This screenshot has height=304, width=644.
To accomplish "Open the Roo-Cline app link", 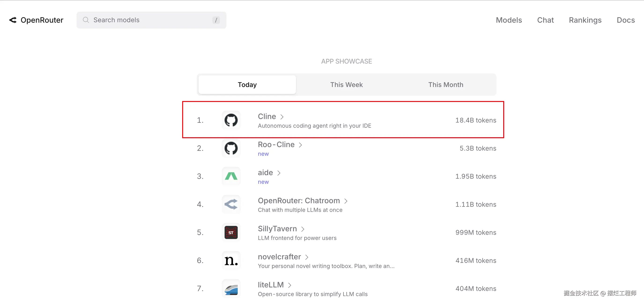I will tap(276, 145).
